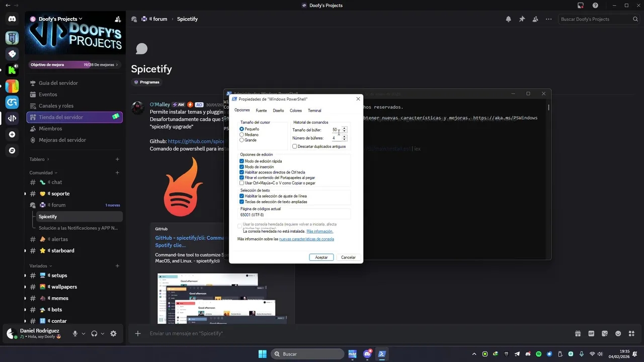
Task: Open the GIF picker in message bar
Action: (x=591, y=333)
